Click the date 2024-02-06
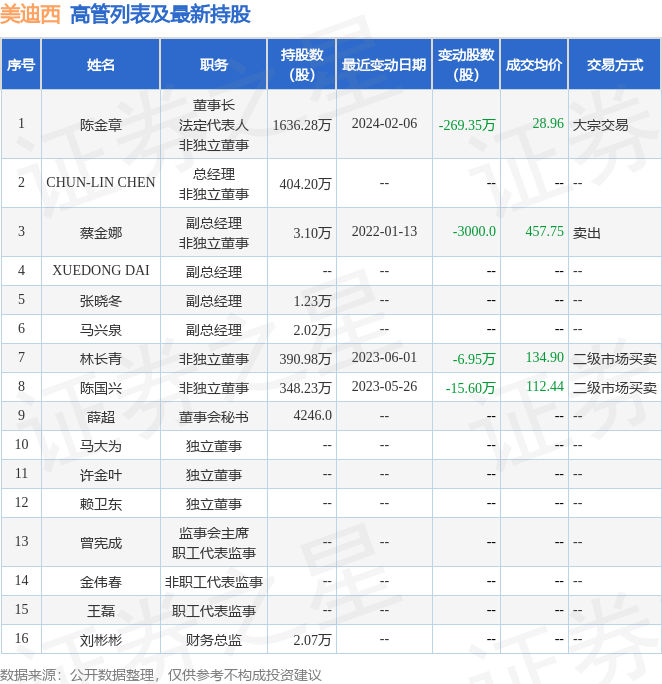This screenshot has width=662, height=684. tap(384, 123)
